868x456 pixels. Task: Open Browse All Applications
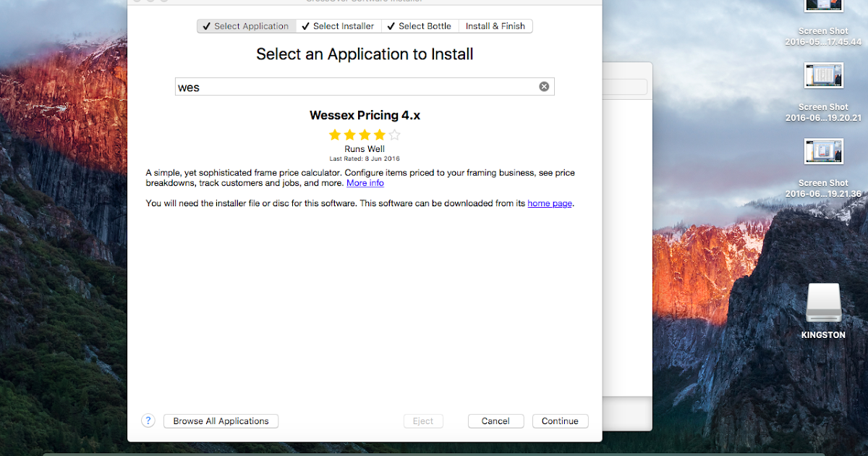tap(220, 421)
